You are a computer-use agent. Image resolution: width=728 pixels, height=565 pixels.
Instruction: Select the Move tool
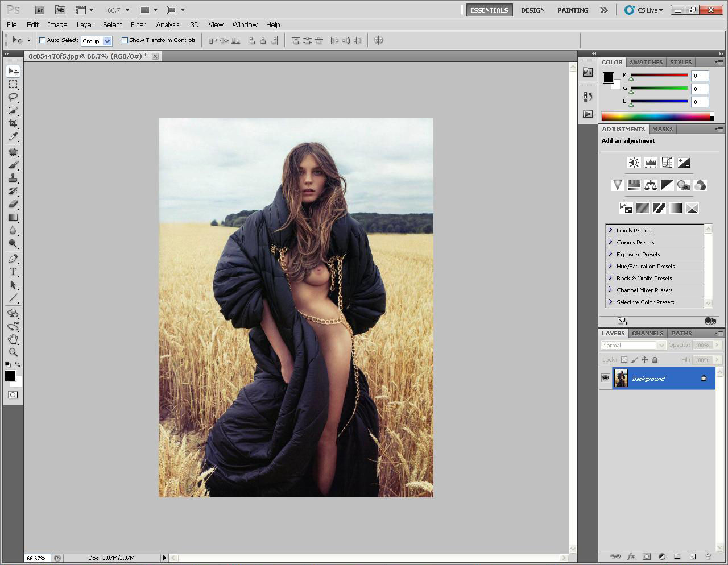coord(13,71)
